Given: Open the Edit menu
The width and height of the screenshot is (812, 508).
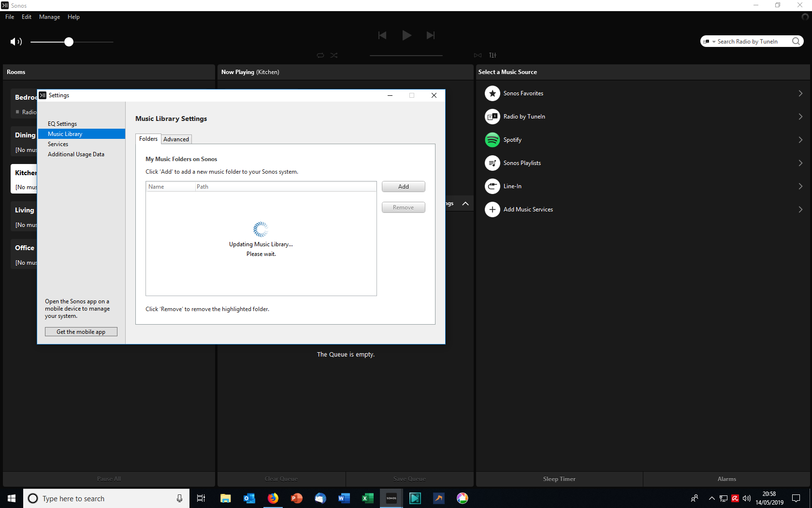Looking at the screenshot, I should click(27, 17).
